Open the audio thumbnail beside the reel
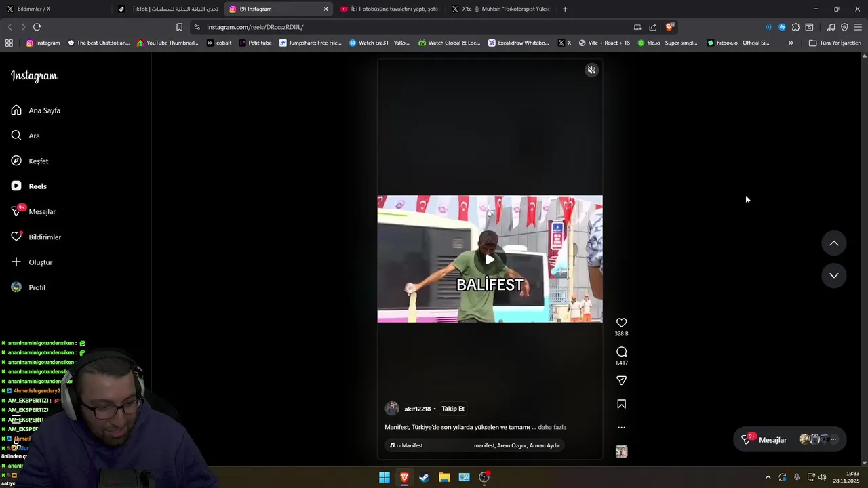 tap(621, 451)
